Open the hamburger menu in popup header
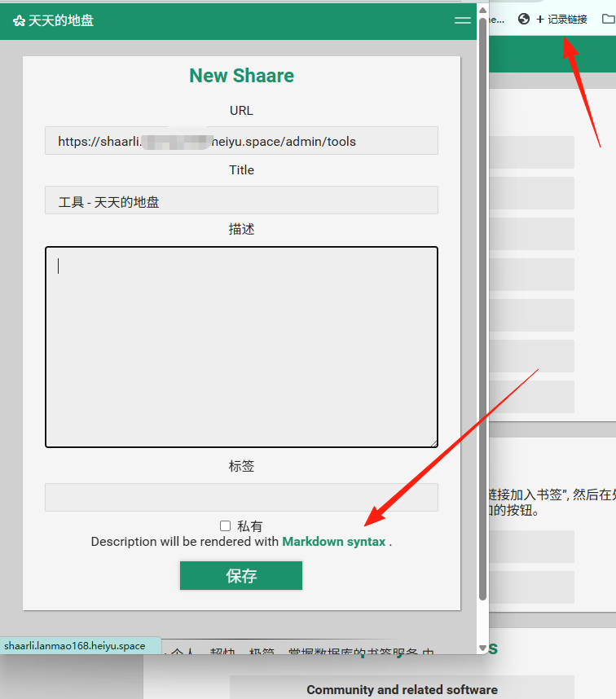Image resolution: width=616 pixels, height=699 pixels. click(463, 20)
